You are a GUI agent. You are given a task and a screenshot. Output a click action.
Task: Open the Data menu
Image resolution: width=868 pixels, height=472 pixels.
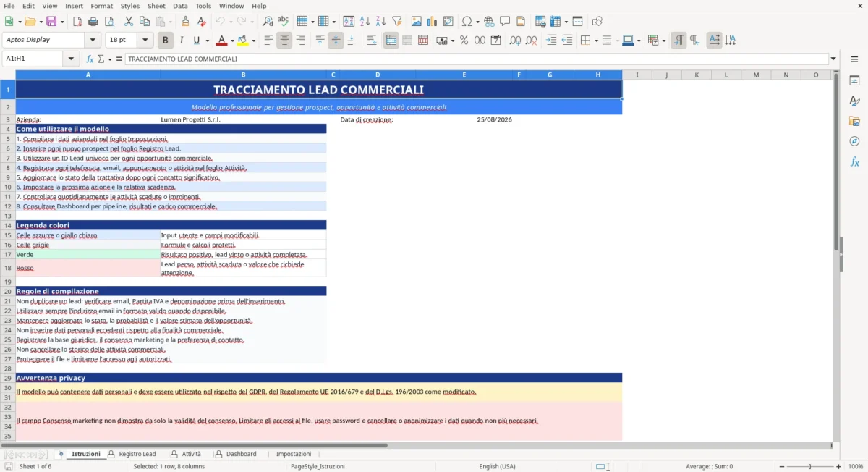(180, 6)
